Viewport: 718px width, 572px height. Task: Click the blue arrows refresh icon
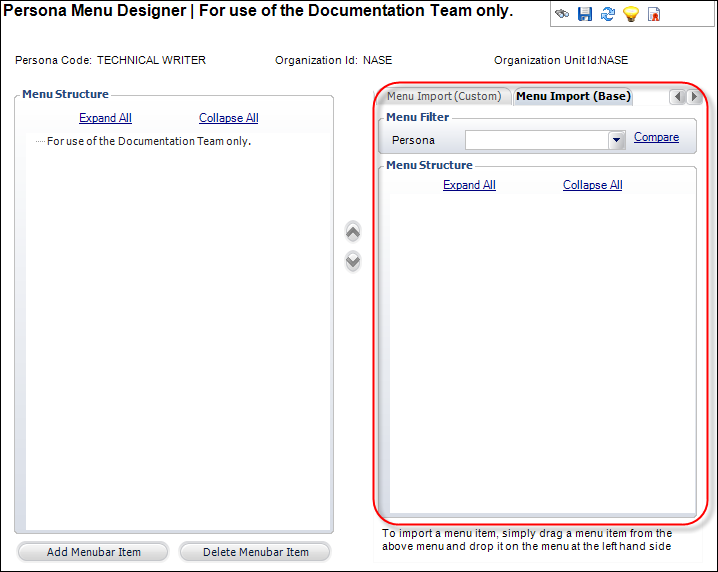(608, 14)
